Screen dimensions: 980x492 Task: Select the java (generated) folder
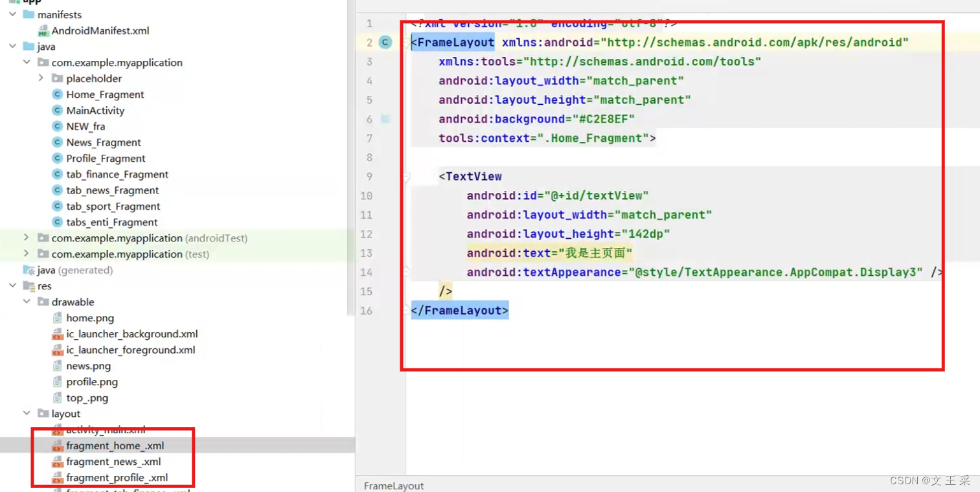pyautogui.click(x=75, y=270)
